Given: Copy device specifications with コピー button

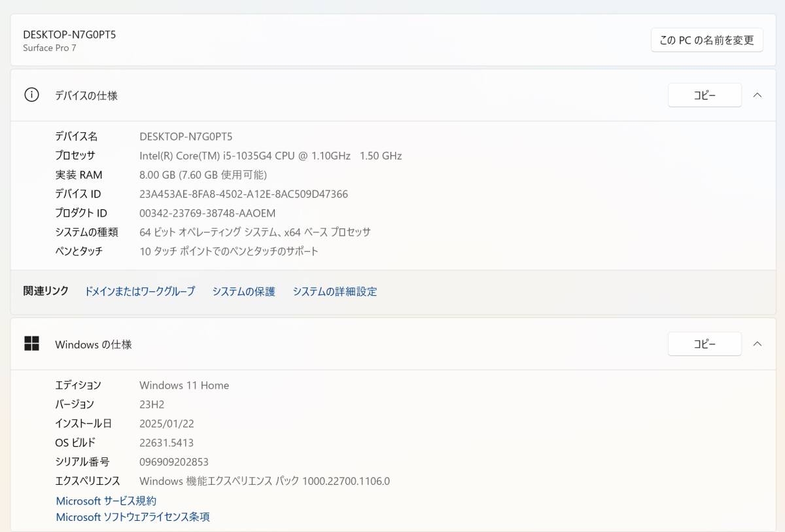Looking at the screenshot, I should [x=705, y=95].
